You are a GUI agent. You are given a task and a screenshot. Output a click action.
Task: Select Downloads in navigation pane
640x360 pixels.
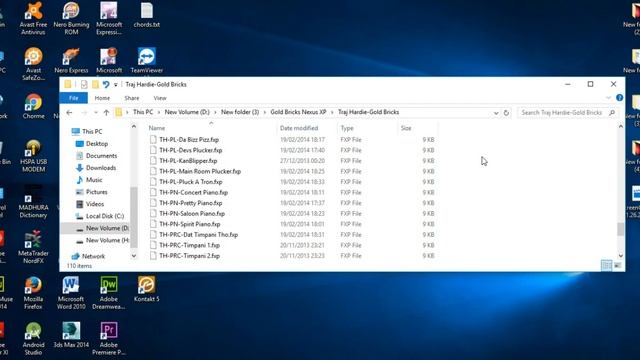tap(101, 168)
